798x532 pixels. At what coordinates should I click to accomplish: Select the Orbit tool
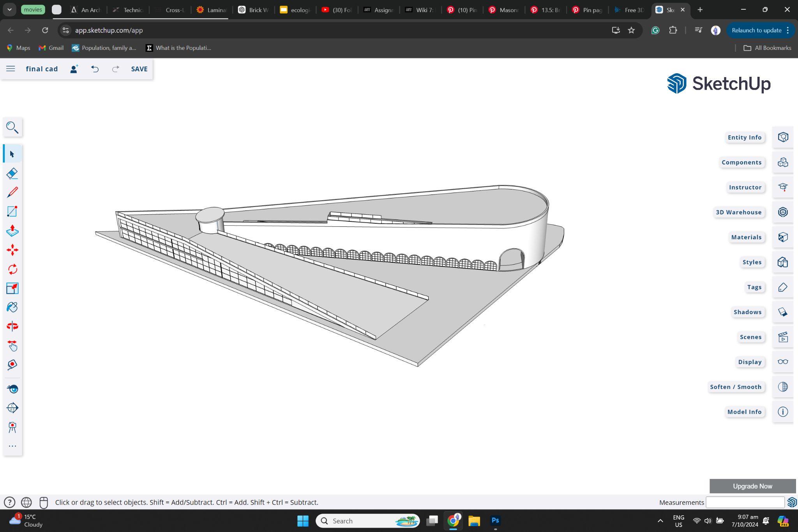click(x=12, y=326)
